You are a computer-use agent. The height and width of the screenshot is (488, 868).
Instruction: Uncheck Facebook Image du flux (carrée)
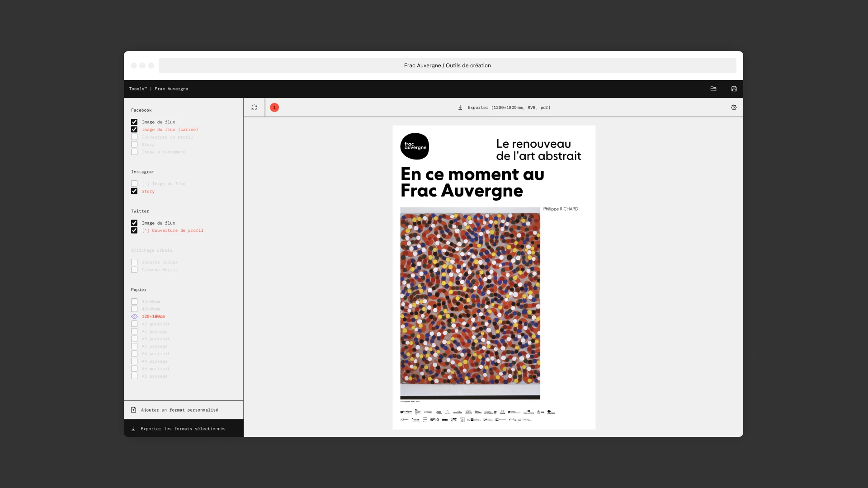click(x=134, y=129)
